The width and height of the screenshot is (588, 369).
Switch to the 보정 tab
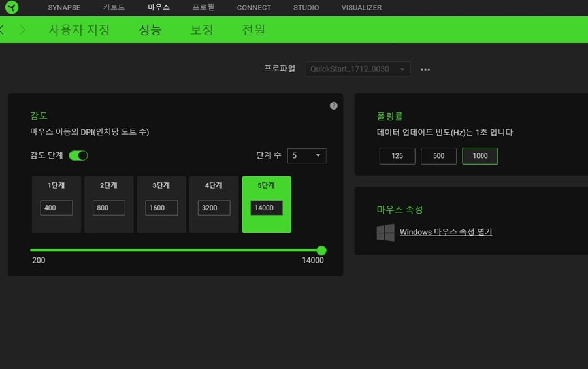[x=202, y=29]
